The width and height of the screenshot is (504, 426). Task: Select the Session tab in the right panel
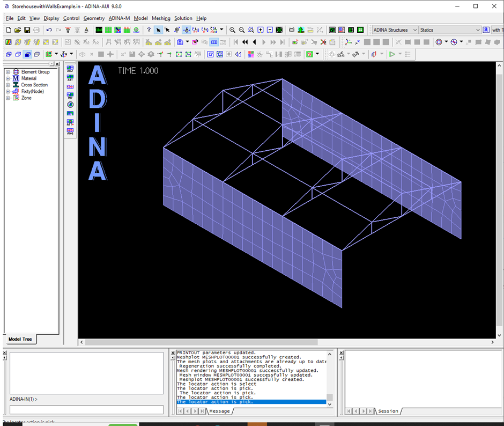click(388, 411)
